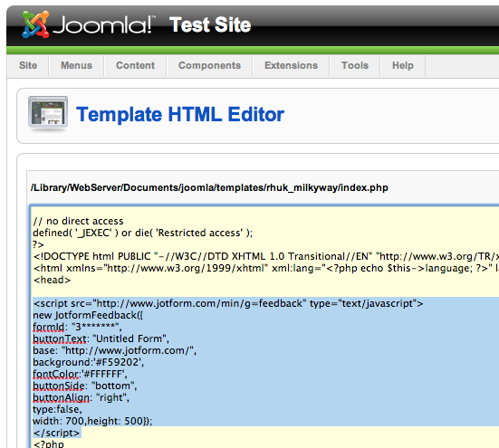Viewport: 499px width, 448px height.
Task: Open the Help menu
Action: coord(403,65)
